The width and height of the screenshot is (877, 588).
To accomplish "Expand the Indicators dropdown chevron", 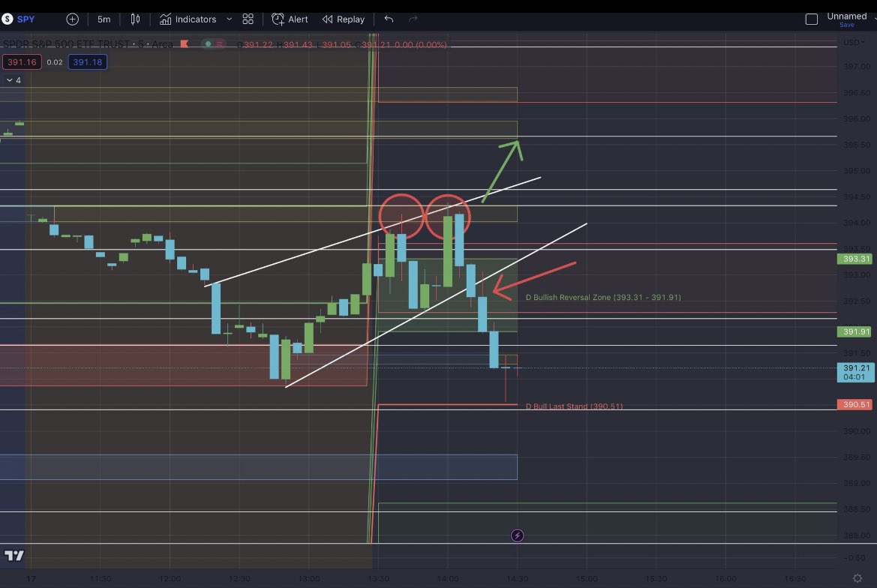I will 230,19.
